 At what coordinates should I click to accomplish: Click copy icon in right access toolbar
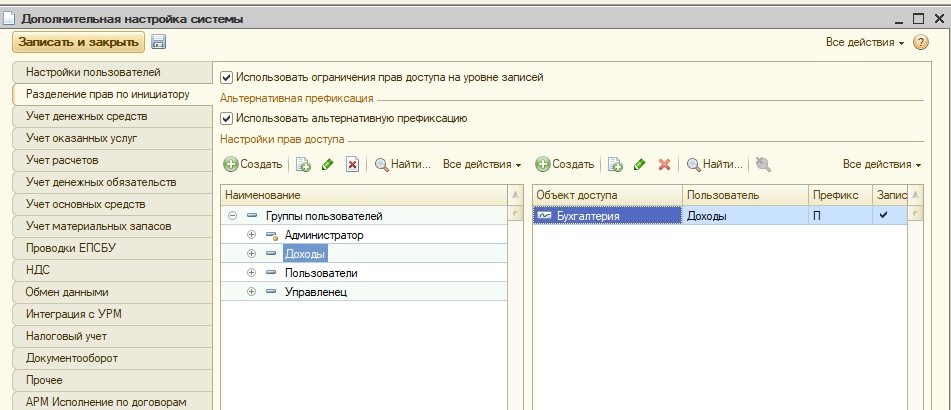(x=615, y=164)
